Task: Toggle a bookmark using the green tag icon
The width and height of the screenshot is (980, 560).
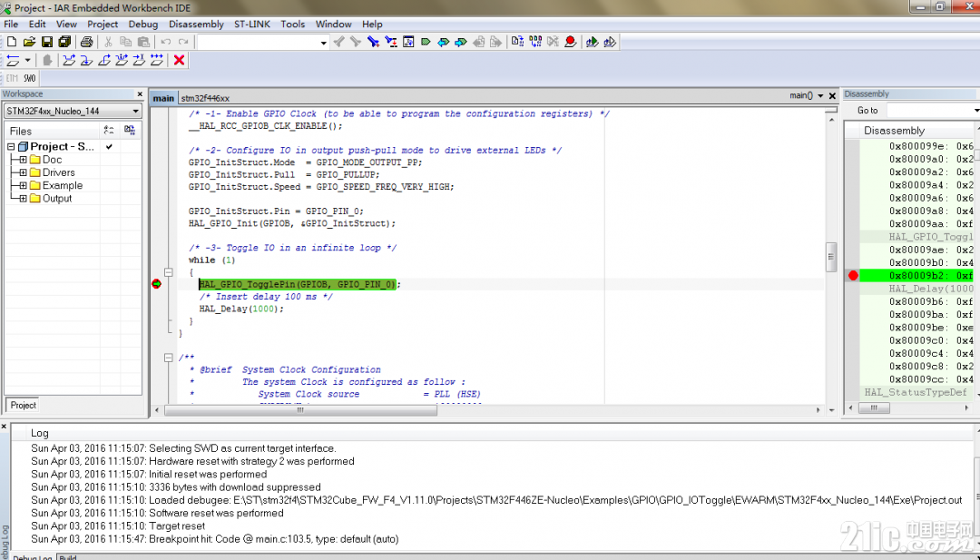Action: tap(426, 42)
